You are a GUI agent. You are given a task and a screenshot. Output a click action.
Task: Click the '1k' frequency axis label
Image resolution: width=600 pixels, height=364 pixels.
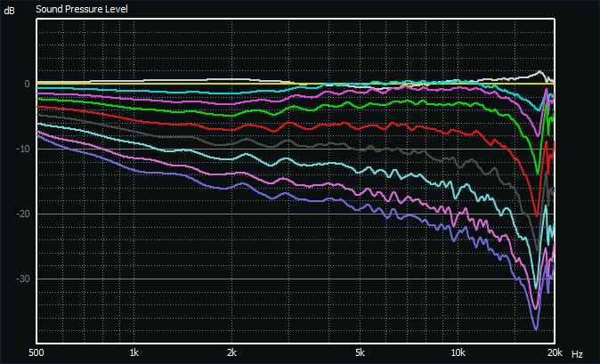pyautogui.click(x=134, y=352)
